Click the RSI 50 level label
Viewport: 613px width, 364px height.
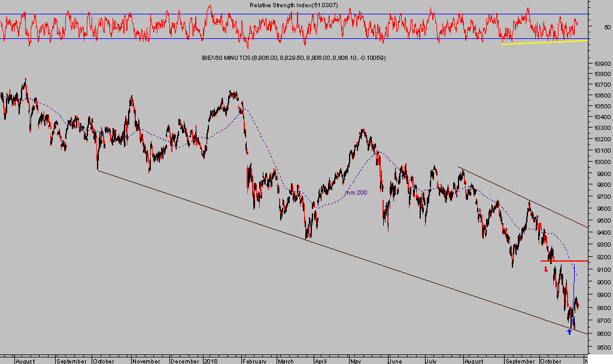click(x=607, y=27)
